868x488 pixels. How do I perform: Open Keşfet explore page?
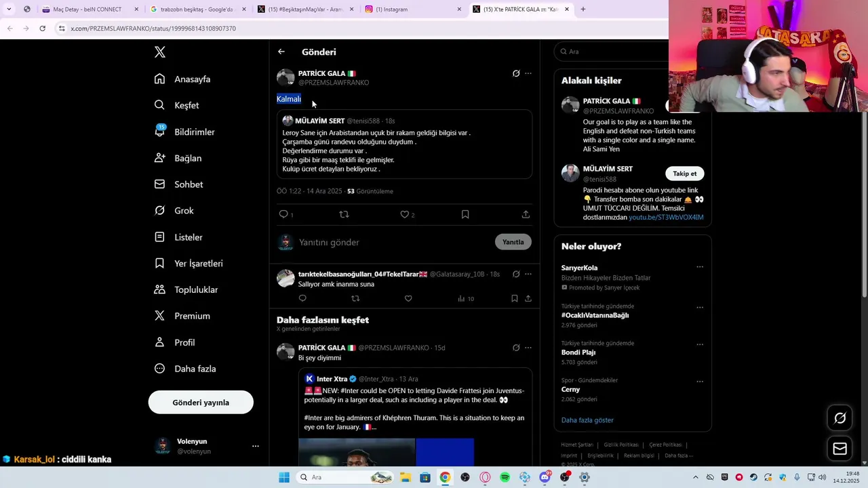point(176,105)
